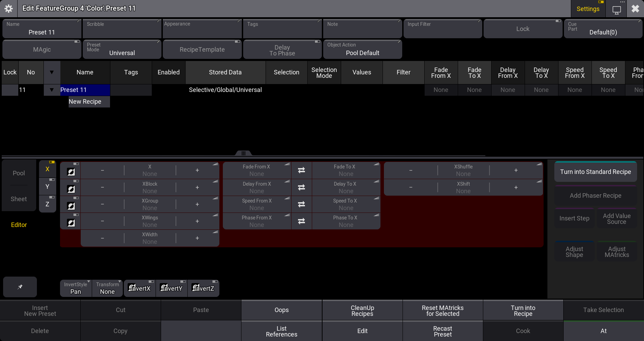Open Settings
The height and width of the screenshot is (341, 644).
(588, 9)
